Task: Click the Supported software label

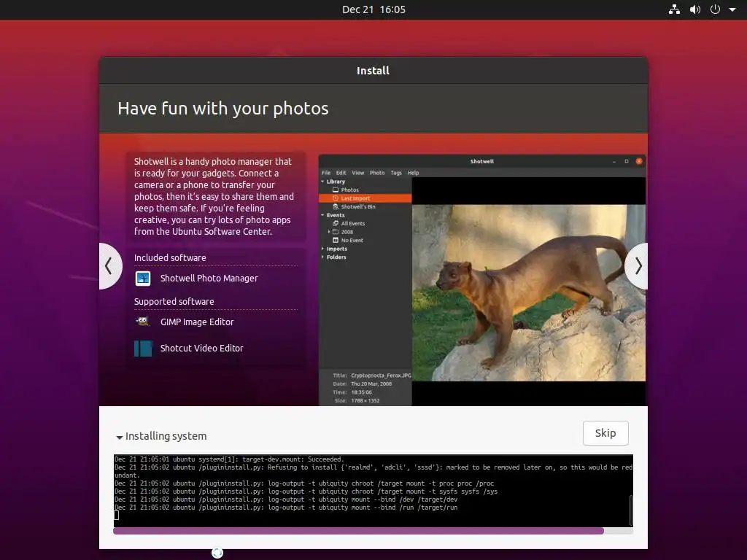Action: (174, 301)
